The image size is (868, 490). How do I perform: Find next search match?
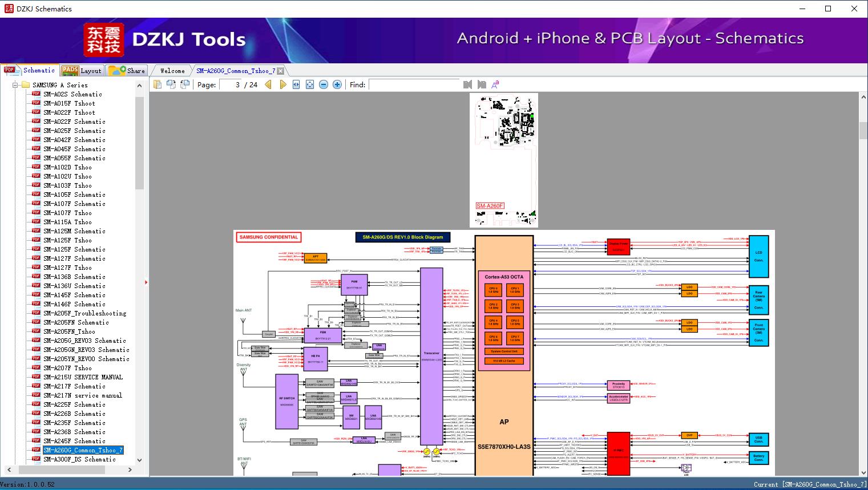coord(482,84)
